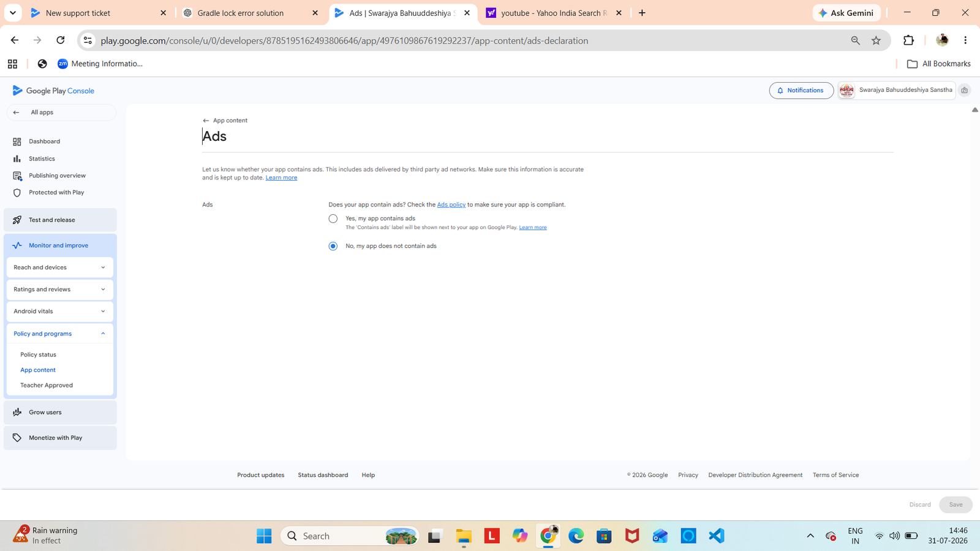Click the browser zoom magnifier icon
This screenshot has height=551, width=980.
click(856, 40)
